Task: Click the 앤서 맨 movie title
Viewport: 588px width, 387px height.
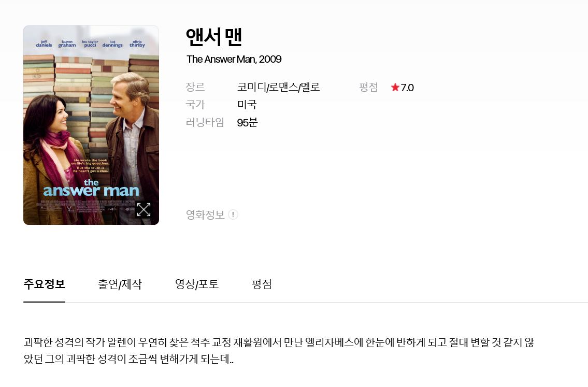Action: [214, 37]
